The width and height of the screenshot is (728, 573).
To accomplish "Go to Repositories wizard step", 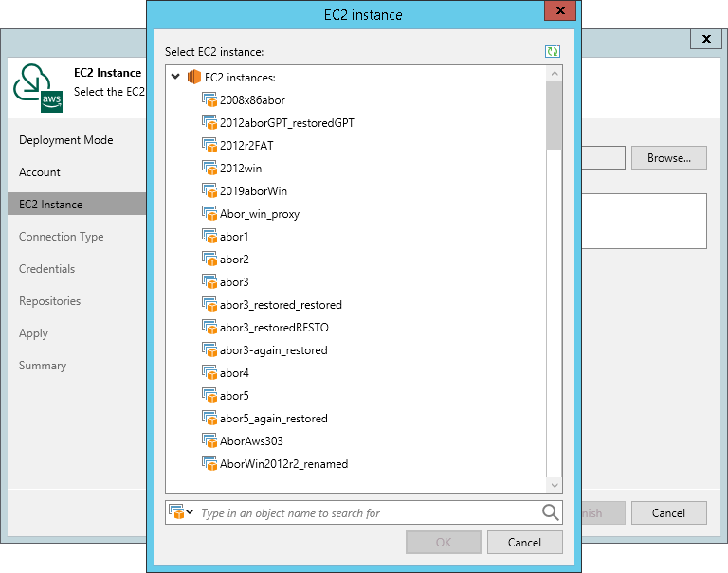I will click(49, 301).
